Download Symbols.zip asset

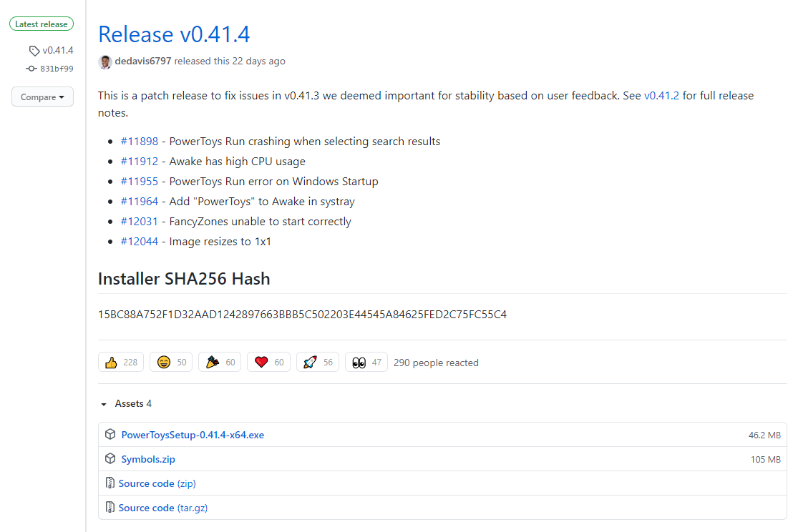pyautogui.click(x=148, y=459)
